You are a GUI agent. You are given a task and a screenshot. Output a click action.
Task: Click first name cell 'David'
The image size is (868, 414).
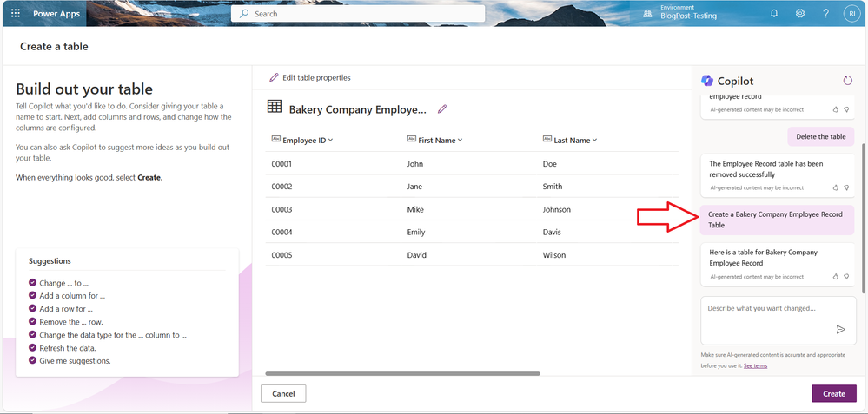click(417, 255)
